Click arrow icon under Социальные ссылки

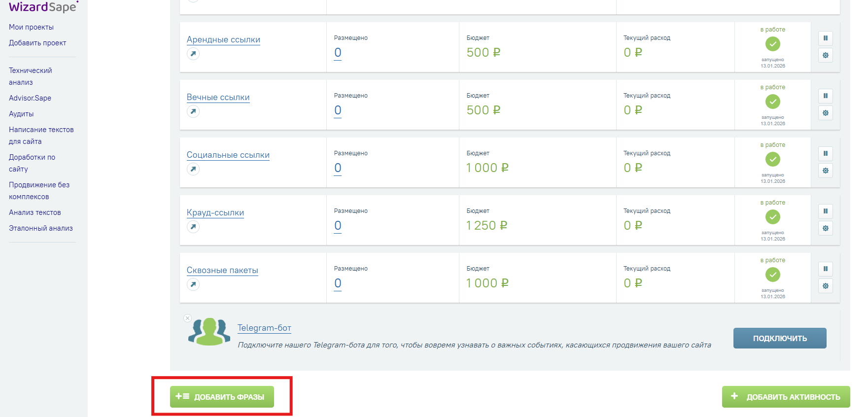coord(193,169)
